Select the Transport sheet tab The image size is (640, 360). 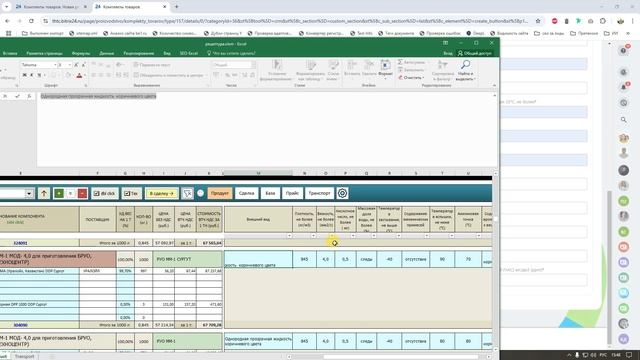tap(24, 356)
